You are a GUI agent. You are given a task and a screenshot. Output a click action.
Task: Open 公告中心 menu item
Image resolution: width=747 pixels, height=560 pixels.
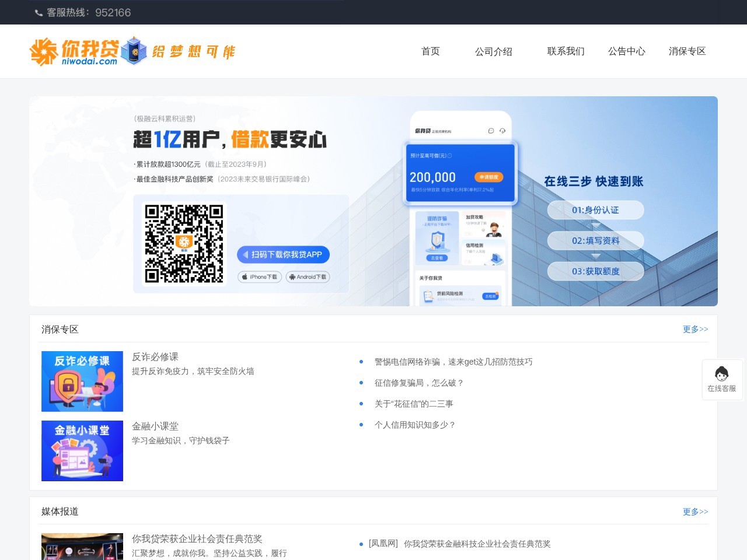click(x=627, y=51)
